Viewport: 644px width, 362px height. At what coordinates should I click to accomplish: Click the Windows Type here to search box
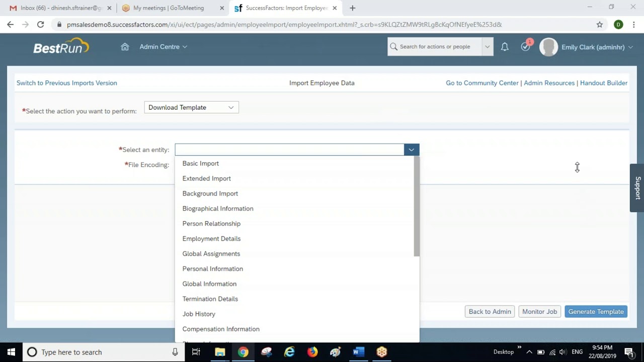pyautogui.click(x=103, y=352)
